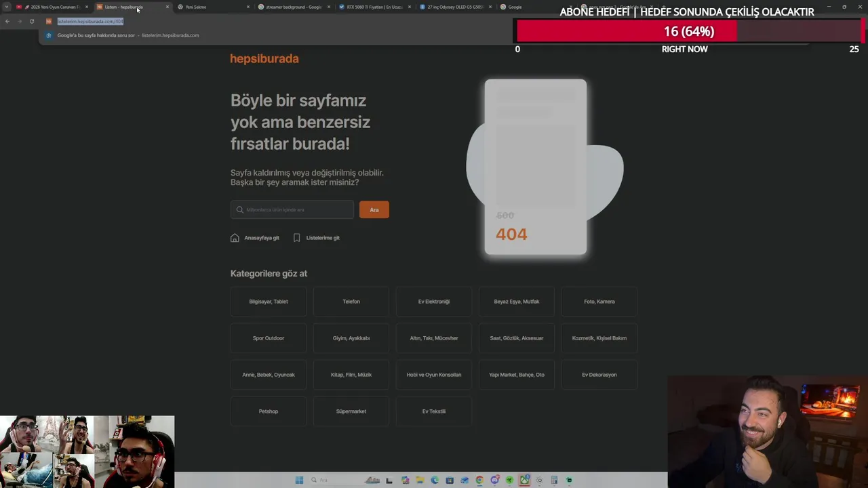This screenshot has height=488, width=868.
Task: Open Razer app from taskbar
Action: 509,480
